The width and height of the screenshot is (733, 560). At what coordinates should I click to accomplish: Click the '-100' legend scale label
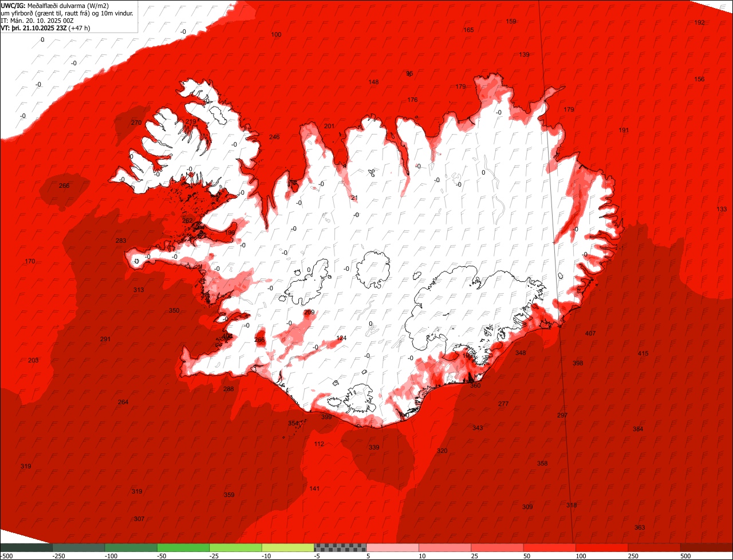pyautogui.click(x=111, y=556)
